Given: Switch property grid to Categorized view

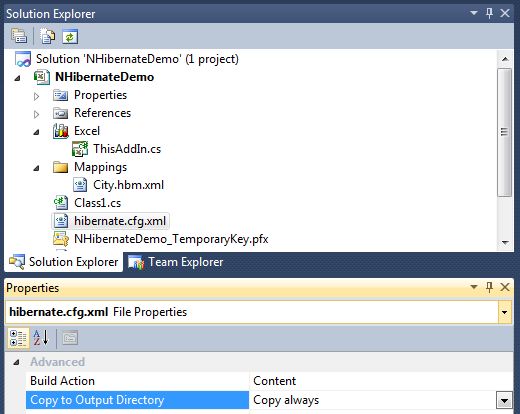Looking at the screenshot, I should 18,338.
